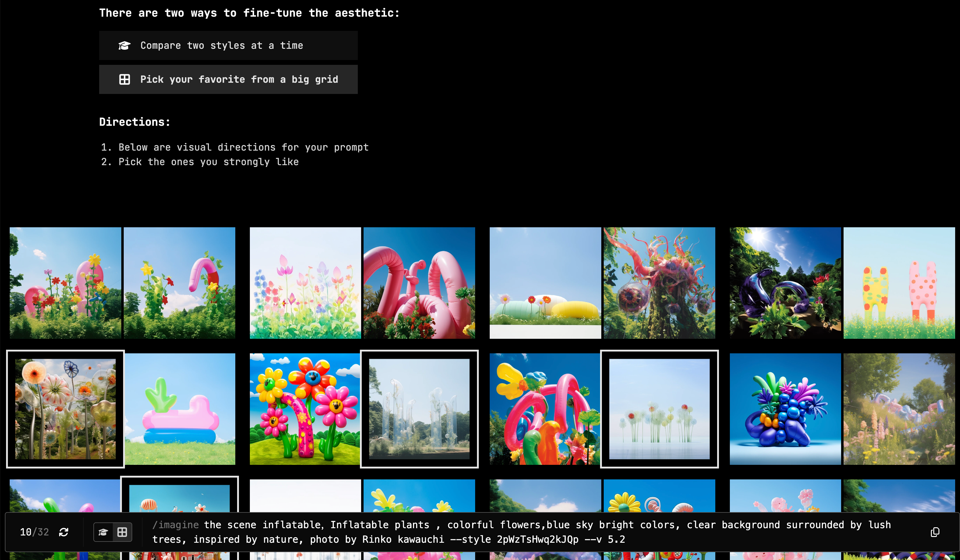The height and width of the screenshot is (560, 960).
Task: Select the smiling cartoon balloon flowers image
Action: point(305,409)
